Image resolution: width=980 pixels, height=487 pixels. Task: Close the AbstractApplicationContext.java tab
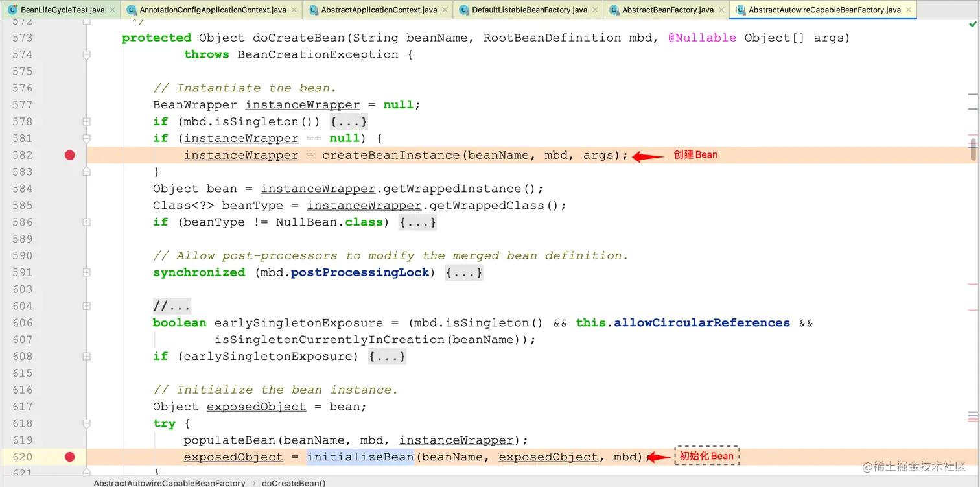[445, 10]
